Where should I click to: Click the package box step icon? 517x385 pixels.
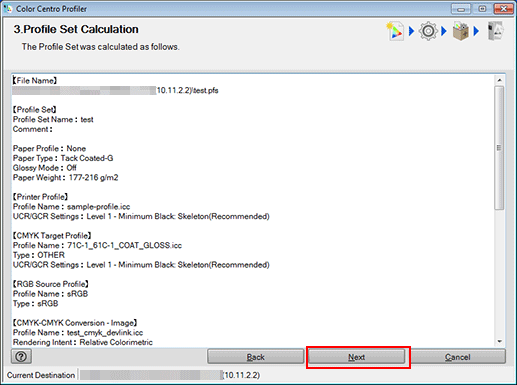click(x=461, y=31)
